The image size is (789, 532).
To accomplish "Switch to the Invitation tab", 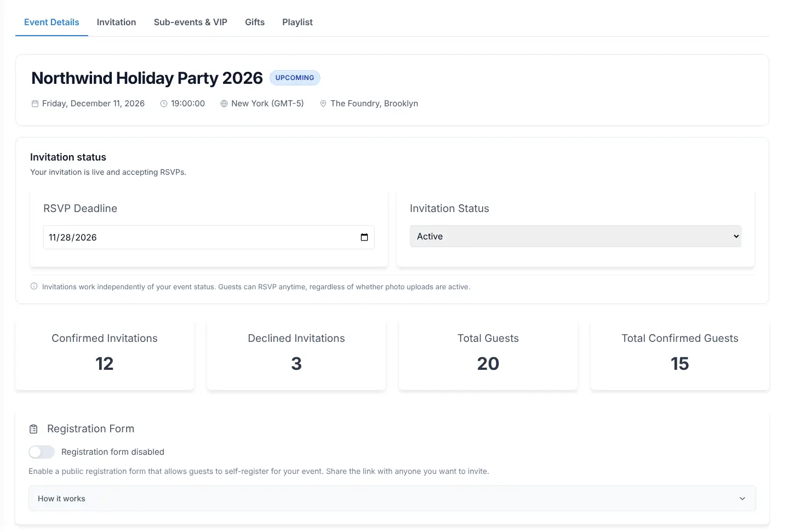I will tap(116, 22).
